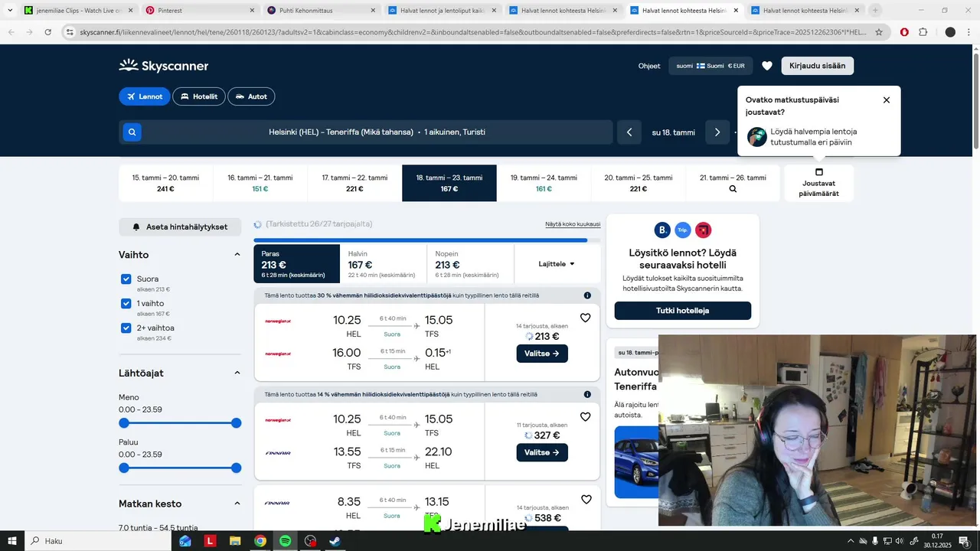980x551 pixels.
Task: Switch to the Autot tab
Action: [251, 96]
